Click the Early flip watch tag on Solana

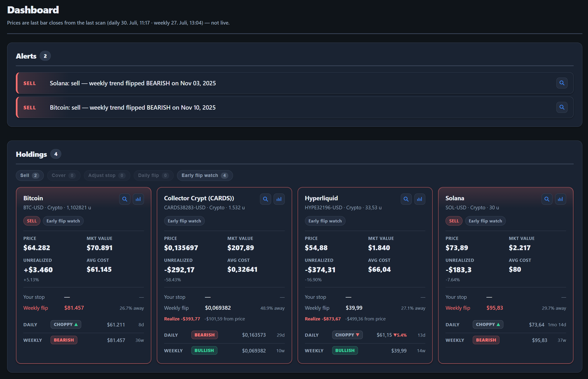[x=485, y=221]
